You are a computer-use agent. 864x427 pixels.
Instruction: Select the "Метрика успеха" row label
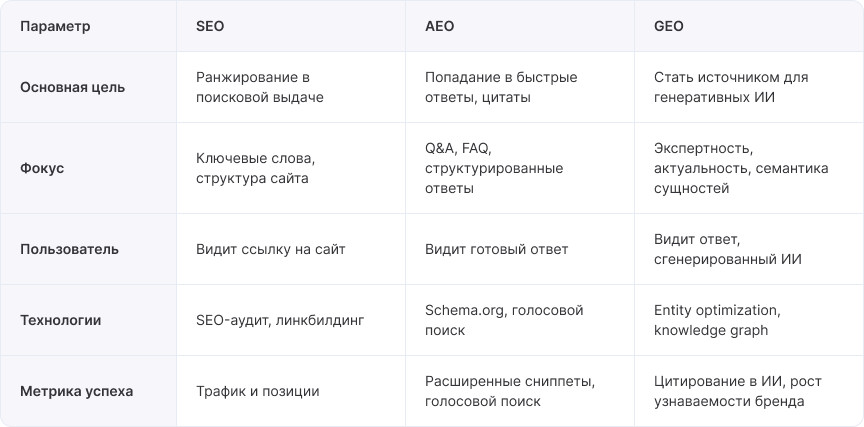click(76, 391)
